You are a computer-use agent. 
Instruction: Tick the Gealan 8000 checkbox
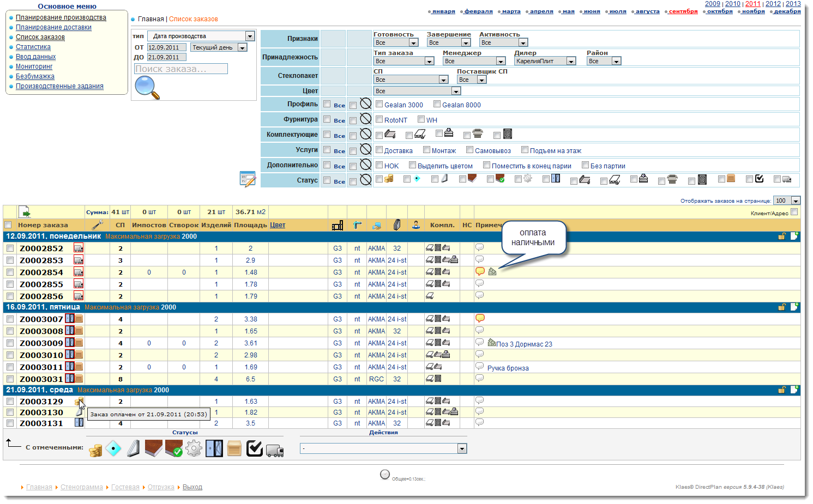(x=437, y=104)
